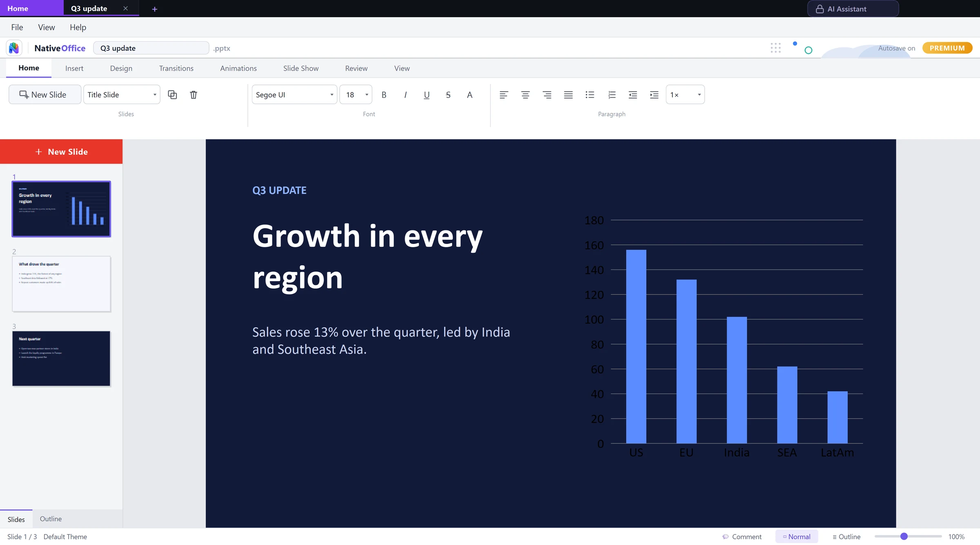Click the ribbon New Slide button
Image resolution: width=980 pixels, height=545 pixels.
pyautogui.click(x=45, y=95)
